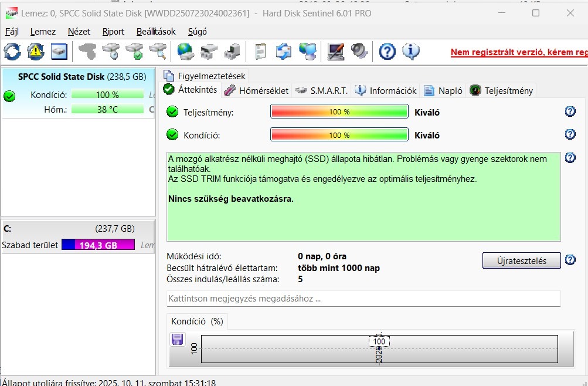Open the Nézet menu
Screen dimensions: 588x386
coord(79,32)
